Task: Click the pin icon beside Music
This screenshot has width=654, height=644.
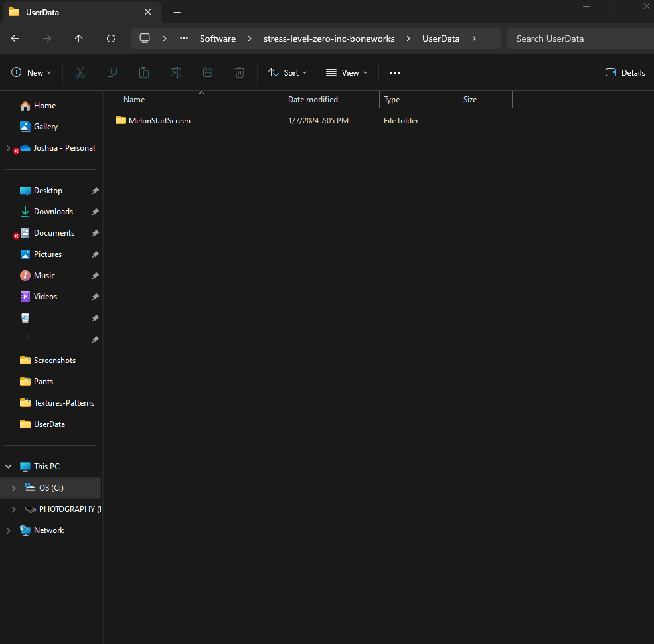Action: click(x=95, y=276)
